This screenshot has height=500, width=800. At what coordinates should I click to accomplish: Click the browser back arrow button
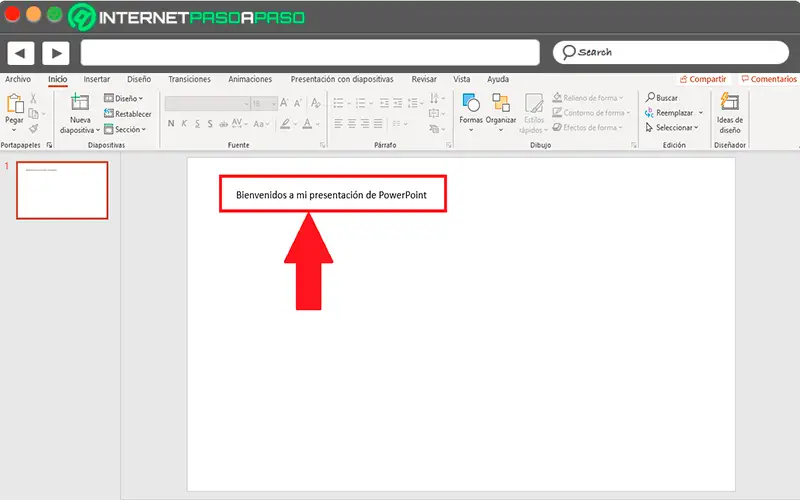pos(20,53)
